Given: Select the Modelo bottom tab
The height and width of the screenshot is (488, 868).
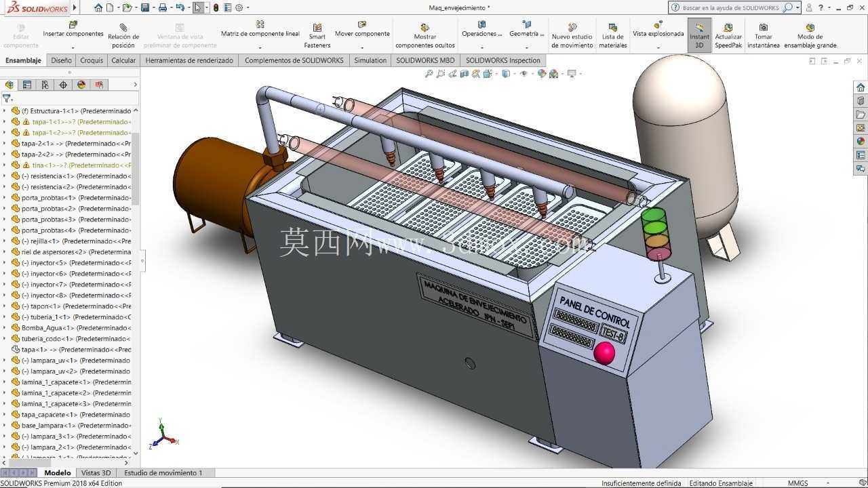Looking at the screenshot, I should pyautogui.click(x=58, y=473).
